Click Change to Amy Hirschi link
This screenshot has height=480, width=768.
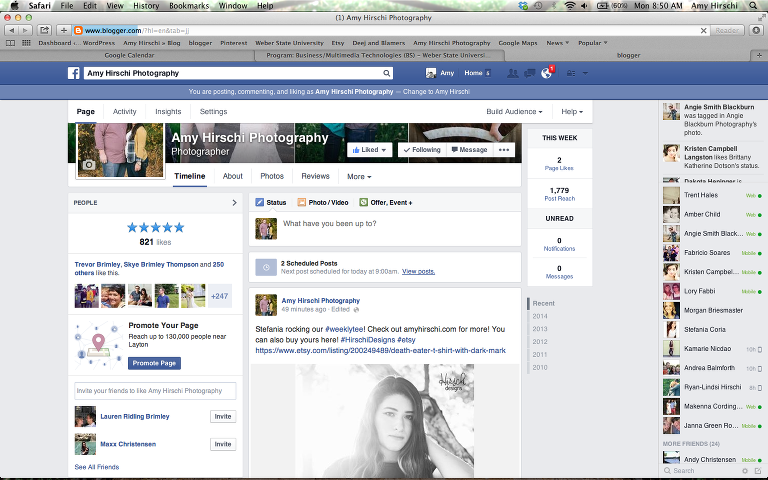(436, 92)
